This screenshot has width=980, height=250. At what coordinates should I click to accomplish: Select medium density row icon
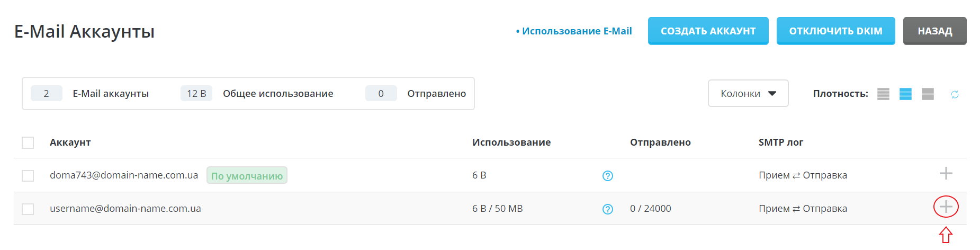905,94
